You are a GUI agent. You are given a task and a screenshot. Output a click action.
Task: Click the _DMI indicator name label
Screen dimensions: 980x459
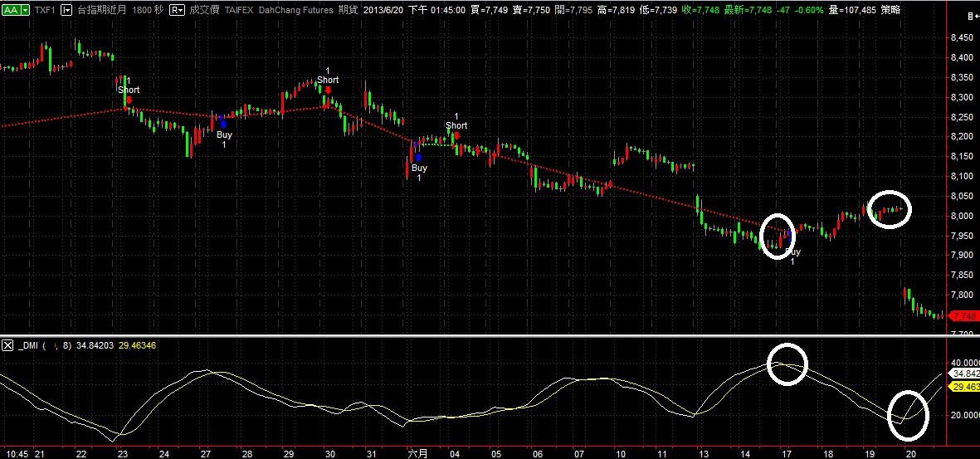(x=28, y=345)
